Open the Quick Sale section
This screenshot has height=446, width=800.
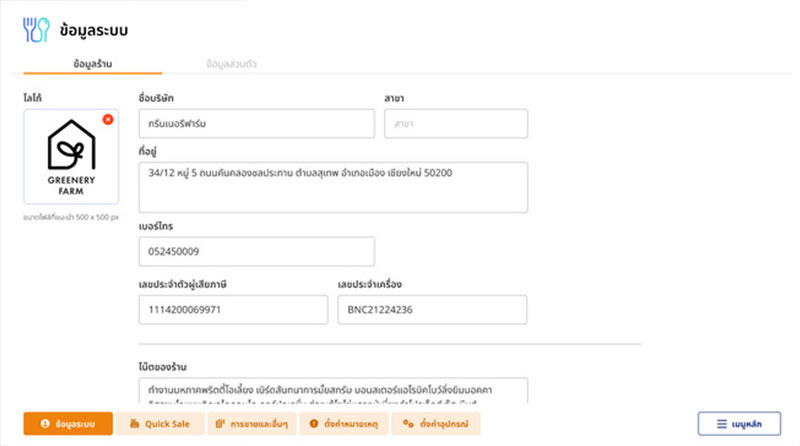point(159,424)
